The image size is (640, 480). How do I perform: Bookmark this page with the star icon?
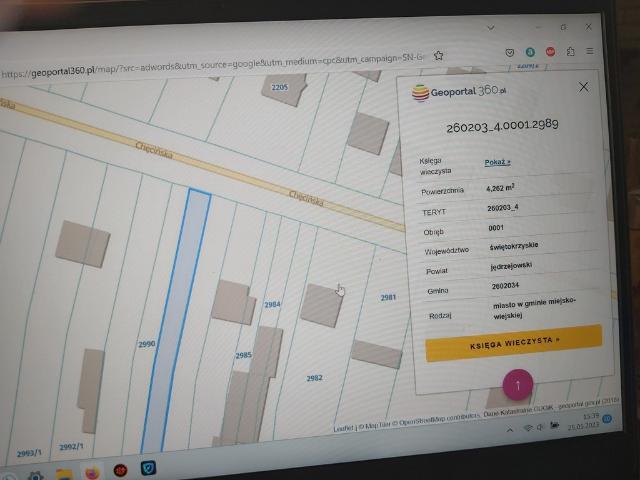[438, 56]
